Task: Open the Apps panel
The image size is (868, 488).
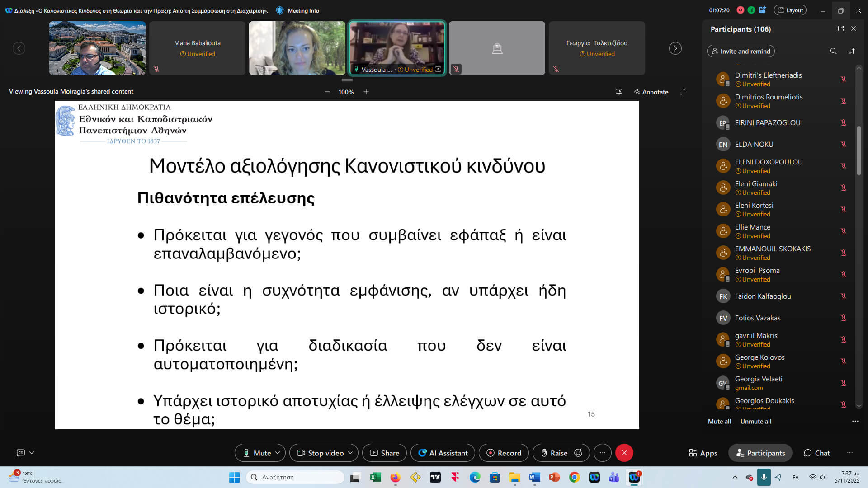Action: point(703,453)
